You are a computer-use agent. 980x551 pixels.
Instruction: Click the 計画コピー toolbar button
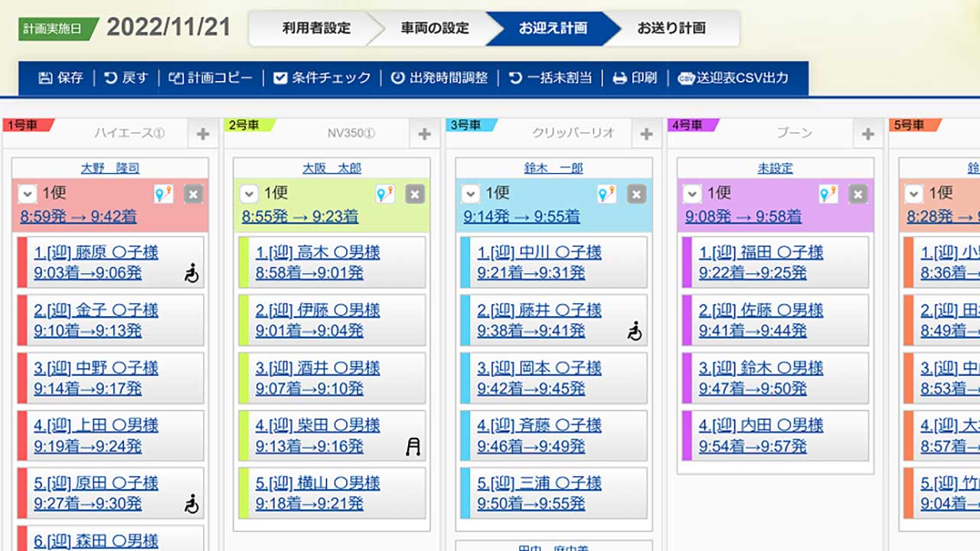pyautogui.click(x=211, y=77)
